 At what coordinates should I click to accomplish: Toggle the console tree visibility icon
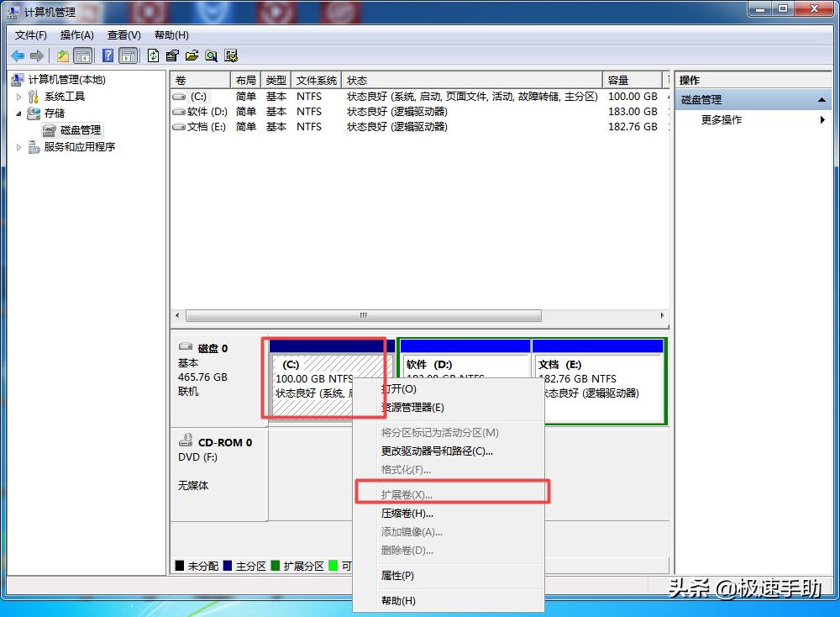click(83, 55)
